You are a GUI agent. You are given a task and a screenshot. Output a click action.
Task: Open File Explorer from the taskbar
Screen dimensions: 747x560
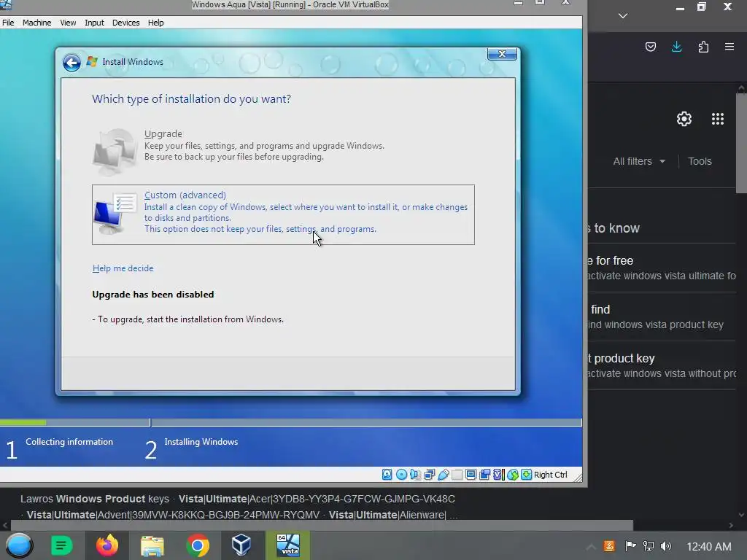[152, 545]
